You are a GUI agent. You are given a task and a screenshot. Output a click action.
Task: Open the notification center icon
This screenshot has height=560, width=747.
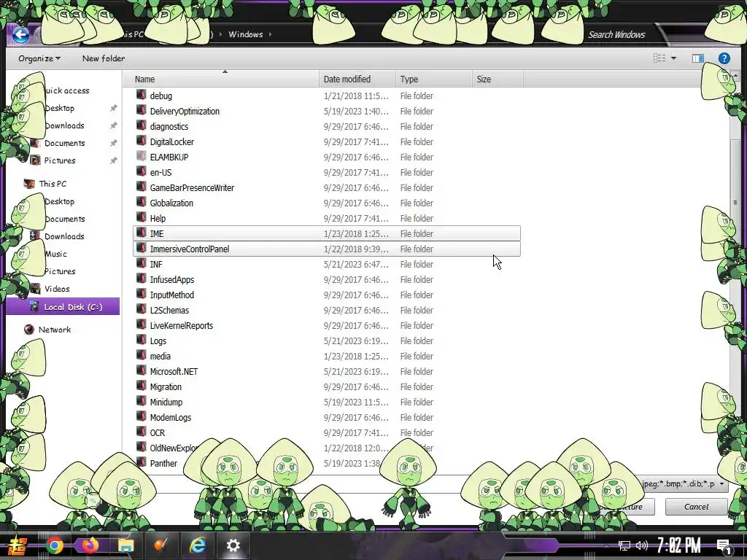coord(724,546)
